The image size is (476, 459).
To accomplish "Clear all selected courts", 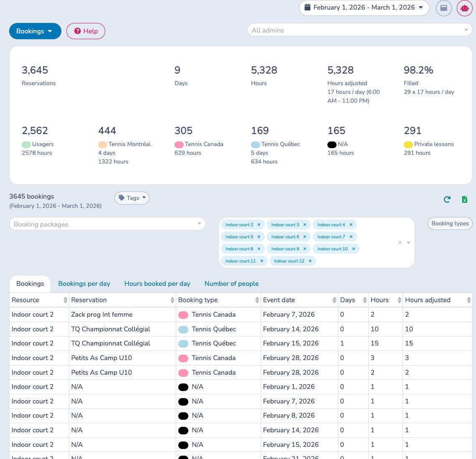I will point(400,242).
